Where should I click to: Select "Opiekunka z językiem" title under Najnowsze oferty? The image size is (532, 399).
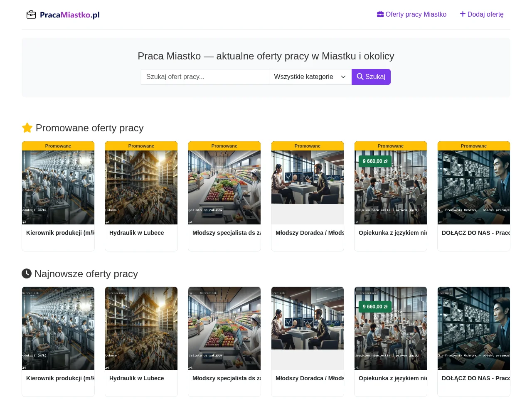(x=393, y=378)
